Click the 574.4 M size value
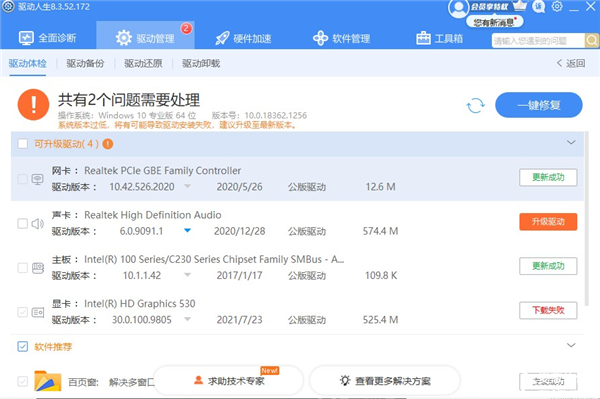This screenshot has height=399, width=600. coord(380,231)
